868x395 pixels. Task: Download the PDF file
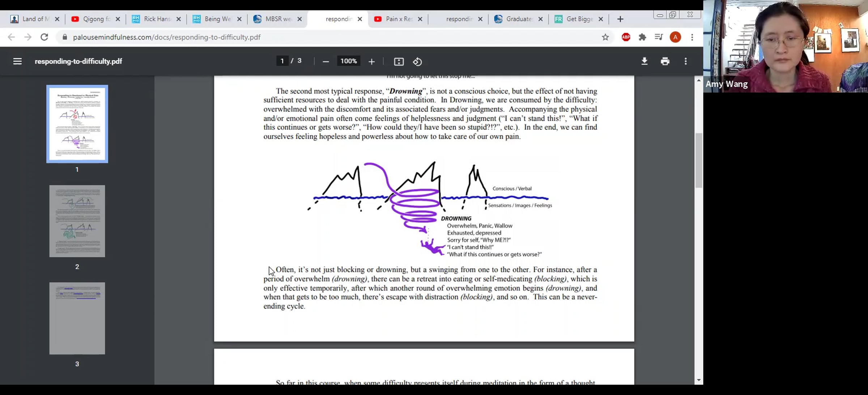[644, 61]
